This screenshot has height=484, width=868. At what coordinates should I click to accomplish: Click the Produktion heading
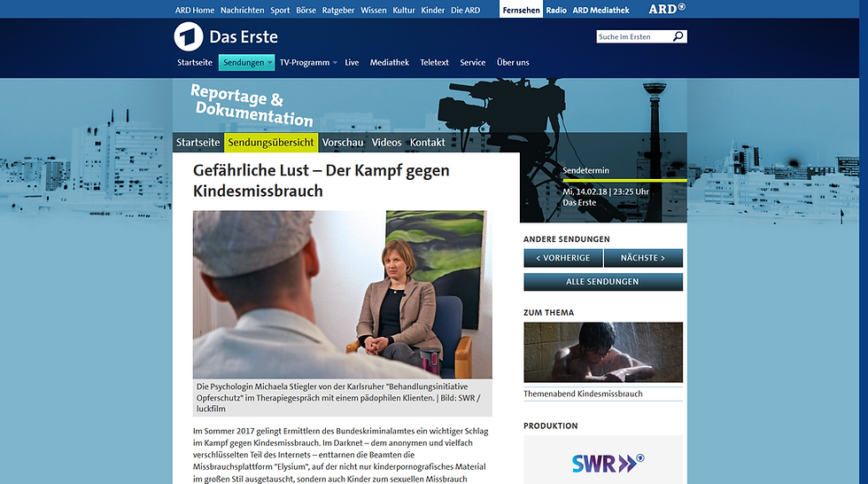click(x=551, y=425)
